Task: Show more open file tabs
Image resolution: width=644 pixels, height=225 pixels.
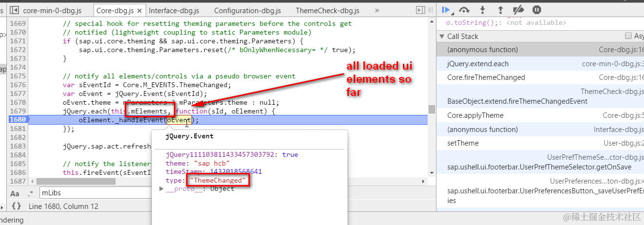Action: [377, 10]
